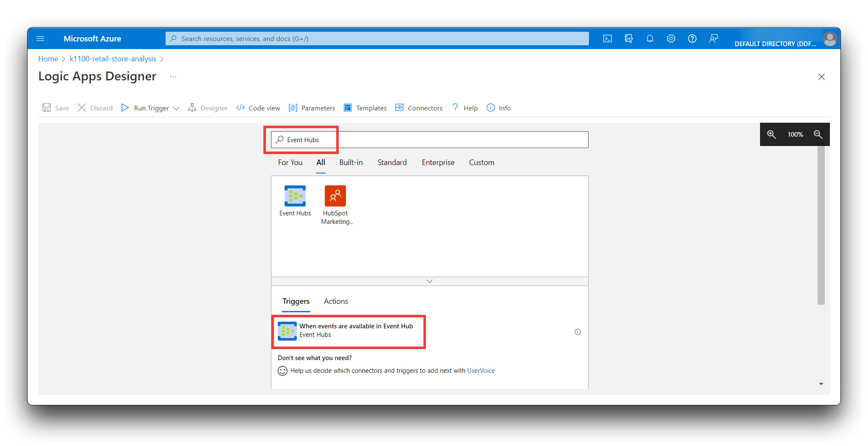Click the search magnifier in connector search box
868x446 pixels.
click(x=279, y=140)
